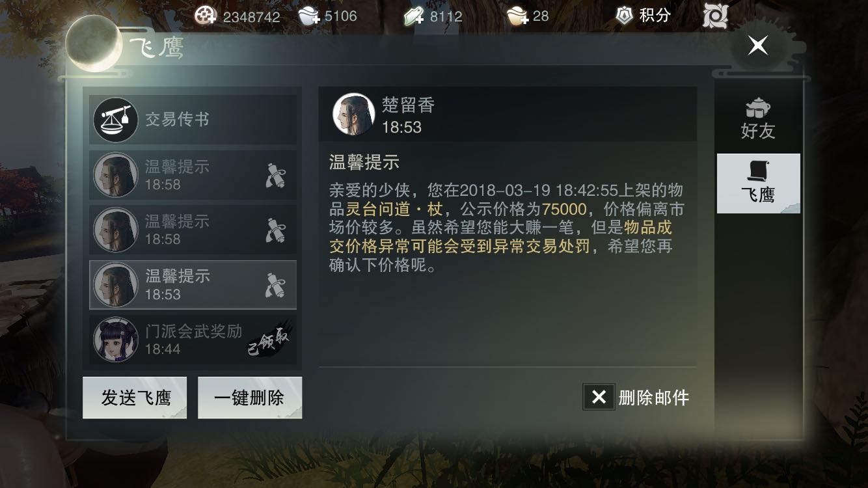Open first 温馨提示 mail from 18:58
The width and height of the screenshot is (868, 488).
point(193,175)
